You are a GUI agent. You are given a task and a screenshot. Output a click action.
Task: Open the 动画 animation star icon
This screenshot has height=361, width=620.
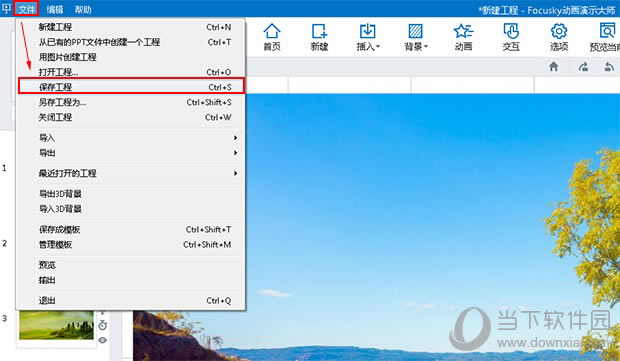click(x=463, y=37)
